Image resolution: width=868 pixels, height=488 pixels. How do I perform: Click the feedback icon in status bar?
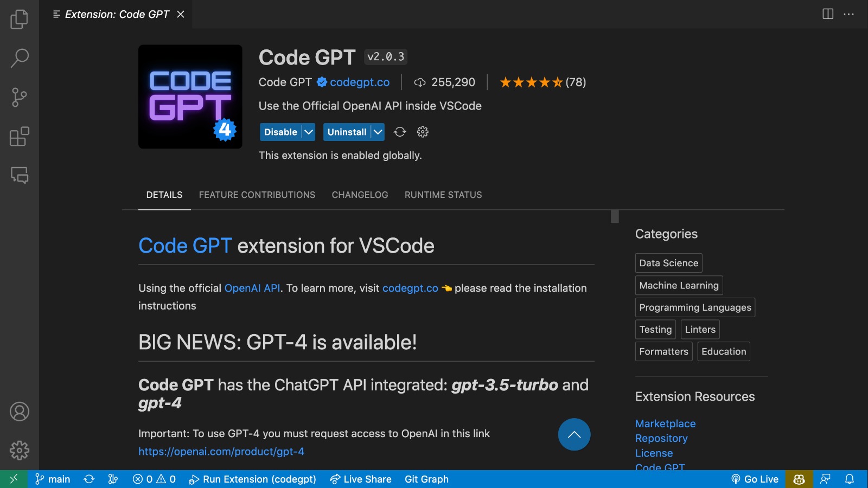826,479
